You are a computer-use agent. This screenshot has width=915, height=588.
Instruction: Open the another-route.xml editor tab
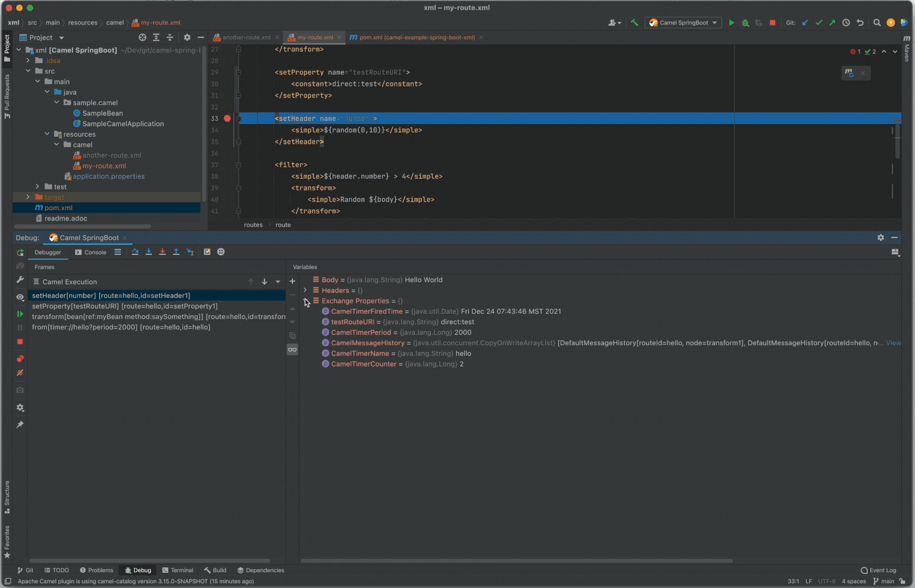[x=246, y=38]
